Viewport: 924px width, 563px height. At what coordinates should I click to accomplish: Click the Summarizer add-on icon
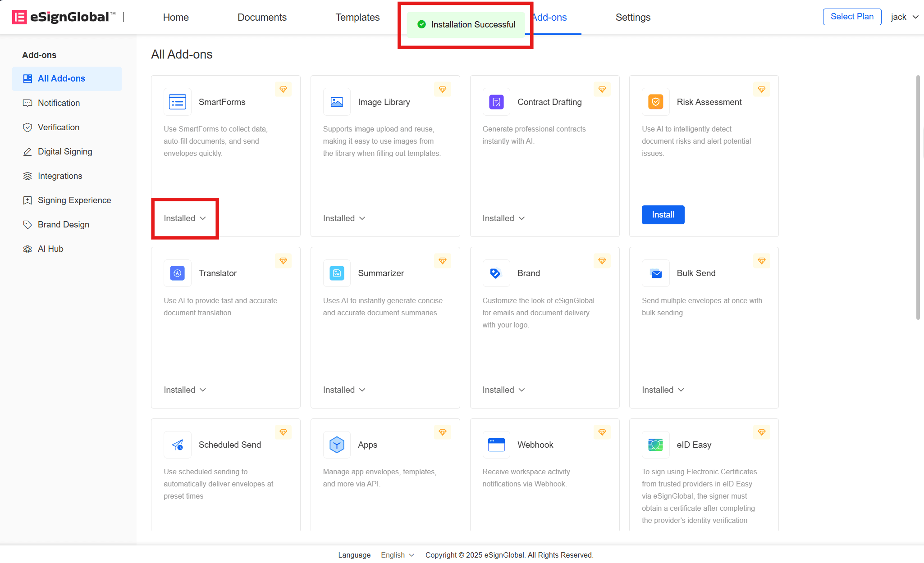337,273
